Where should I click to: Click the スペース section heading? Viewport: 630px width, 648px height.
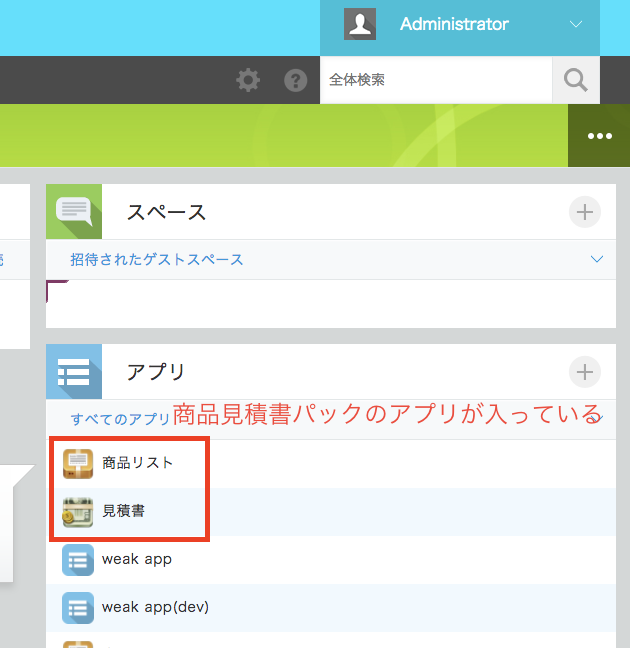coord(166,212)
